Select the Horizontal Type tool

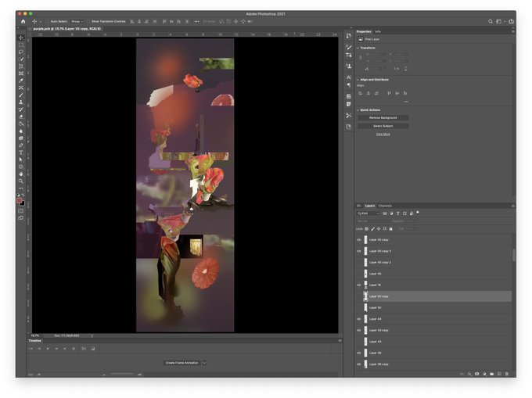tap(21, 152)
